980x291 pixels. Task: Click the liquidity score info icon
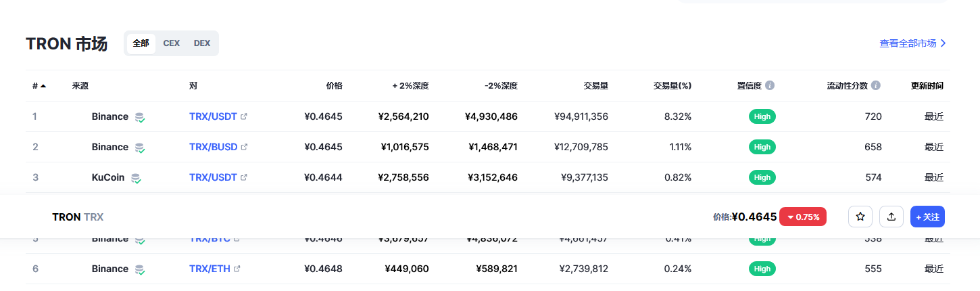pos(876,86)
